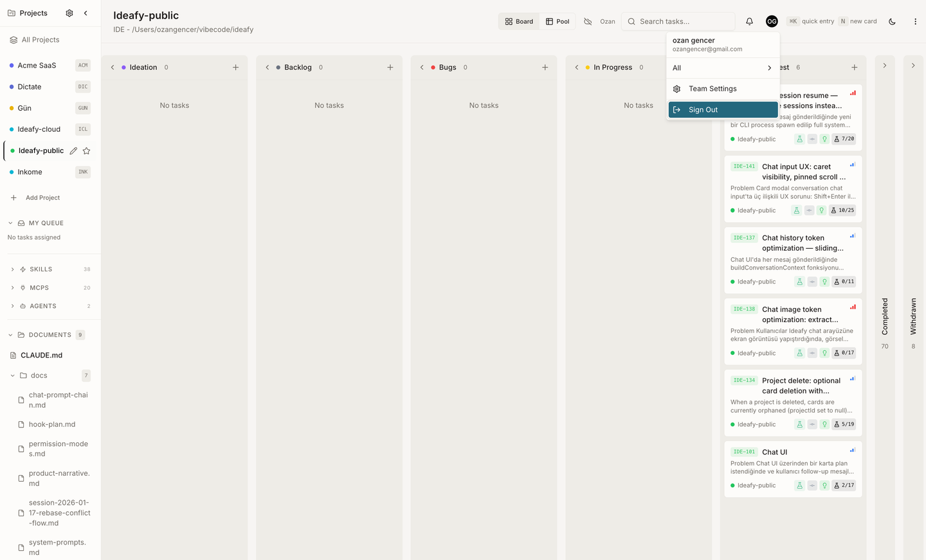The image size is (926, 560).
Task: Collapse the DOCUMENTS section
Action: tap(10, 335)
